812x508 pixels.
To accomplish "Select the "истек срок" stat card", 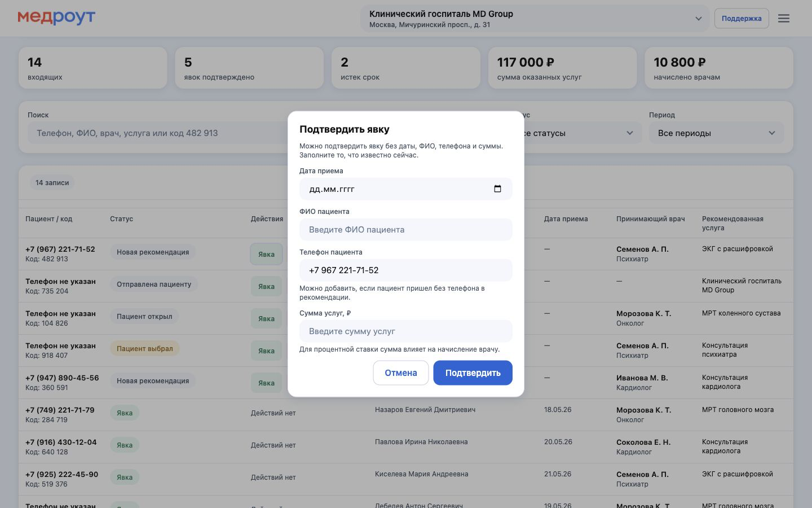I will click(x=406, y=68).
